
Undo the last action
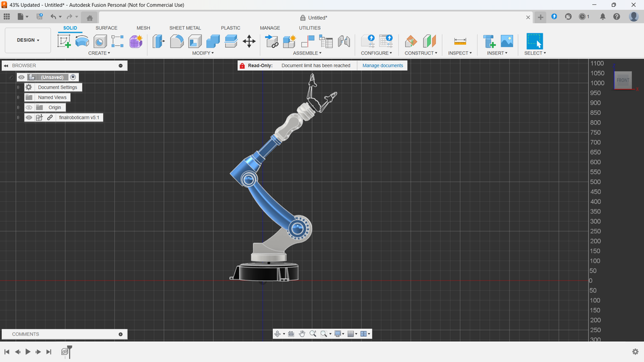coord(53,17)
